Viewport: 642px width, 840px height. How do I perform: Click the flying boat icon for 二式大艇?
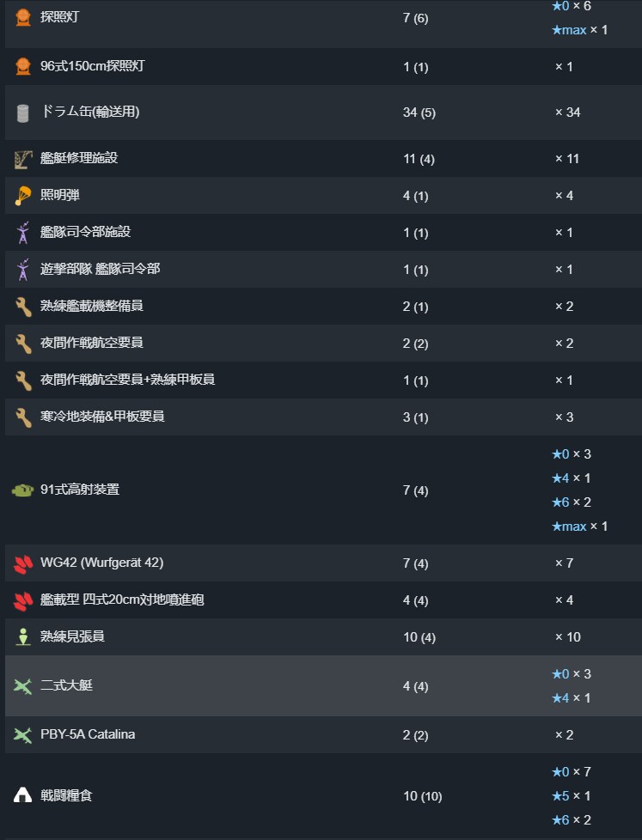pos(23,686)
